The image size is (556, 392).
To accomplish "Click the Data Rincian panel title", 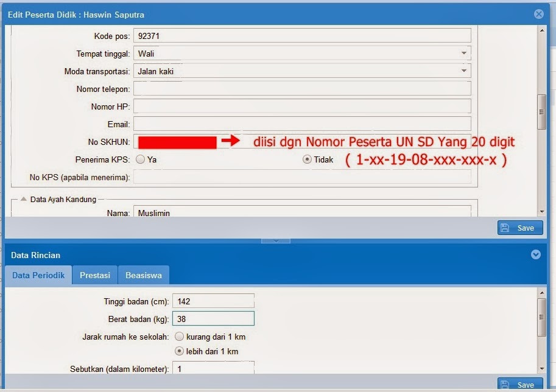I will point(35,255).
